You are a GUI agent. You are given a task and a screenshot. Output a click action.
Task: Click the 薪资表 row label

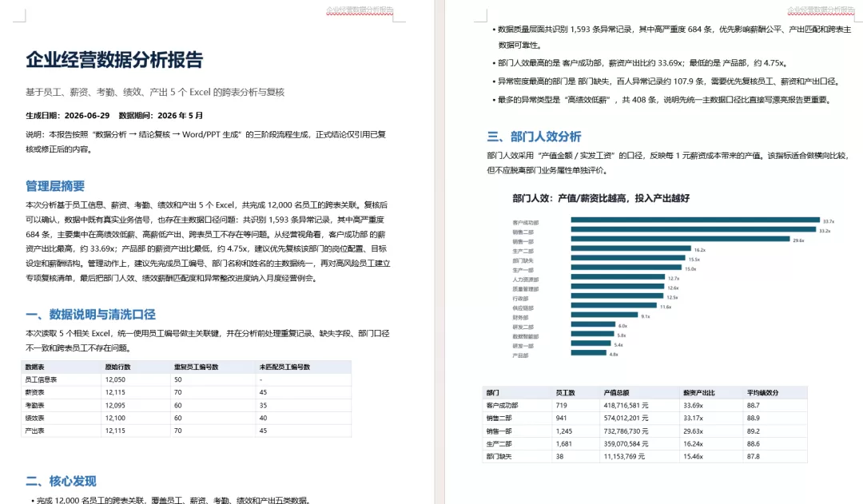pos(34,392)
